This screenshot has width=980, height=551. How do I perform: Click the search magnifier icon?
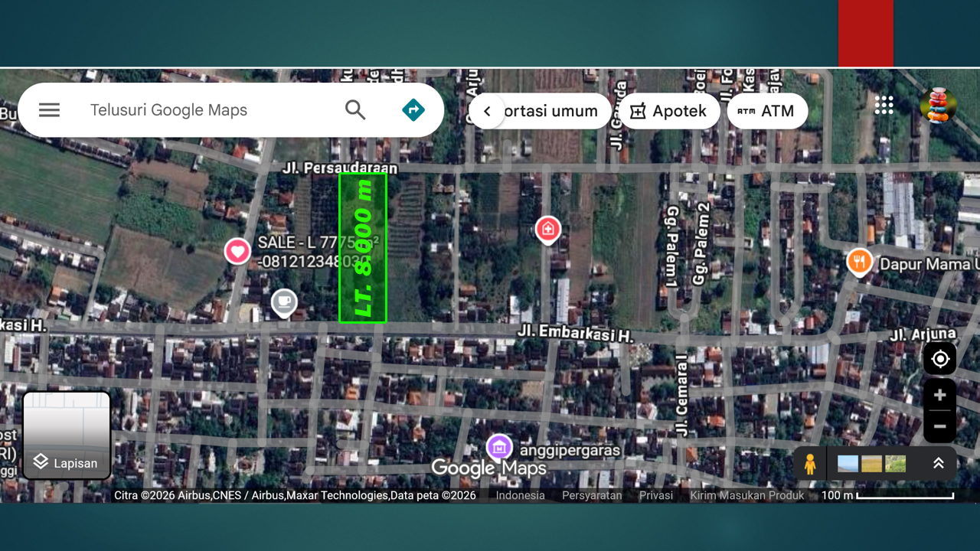point(355,110)
